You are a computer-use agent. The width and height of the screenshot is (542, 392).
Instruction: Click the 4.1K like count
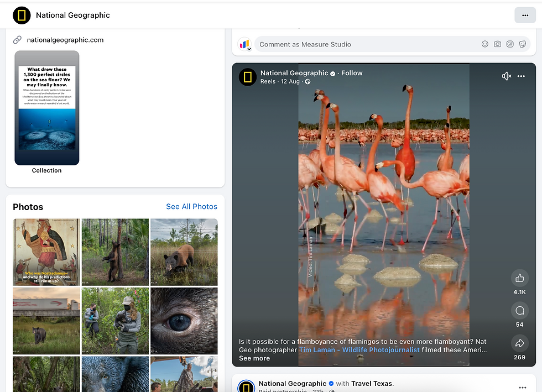(519, 292)
